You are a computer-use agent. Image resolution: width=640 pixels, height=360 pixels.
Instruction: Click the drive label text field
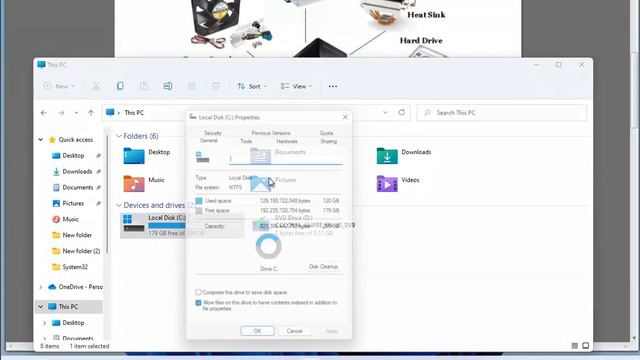[286, 158]
